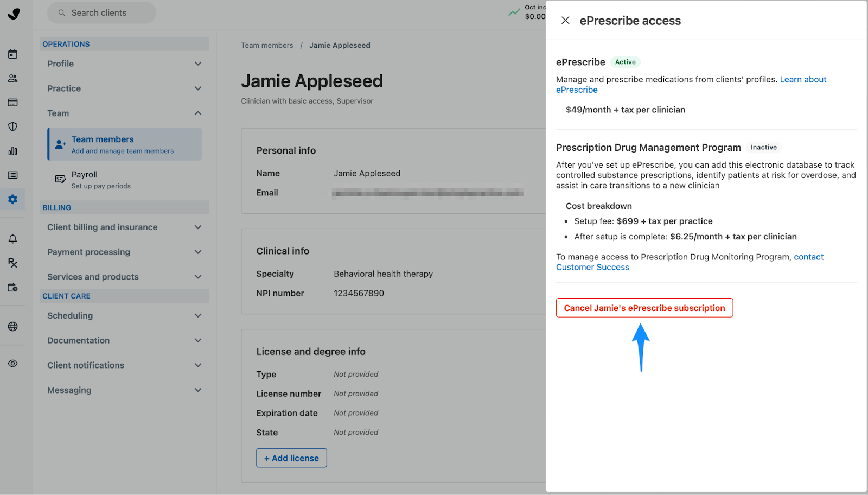
Task: Click the $6.25/month after setup line
Action: tap(685, 237)
